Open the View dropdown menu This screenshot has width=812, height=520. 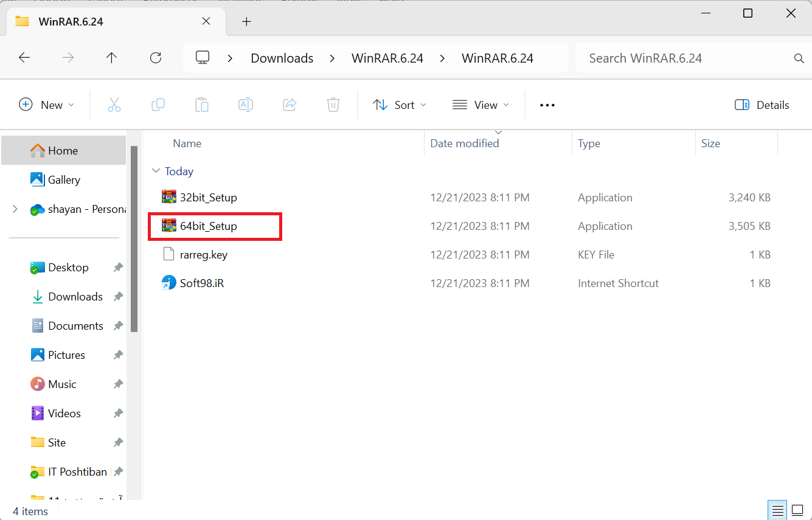481,105
